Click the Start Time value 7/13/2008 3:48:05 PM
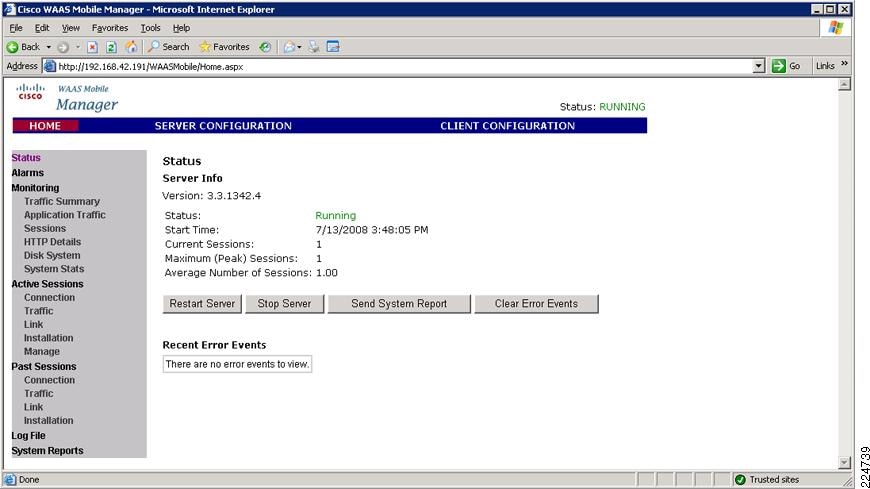Image resolution: width=870 pixels, height=489 pixels. tap(372, 230)
